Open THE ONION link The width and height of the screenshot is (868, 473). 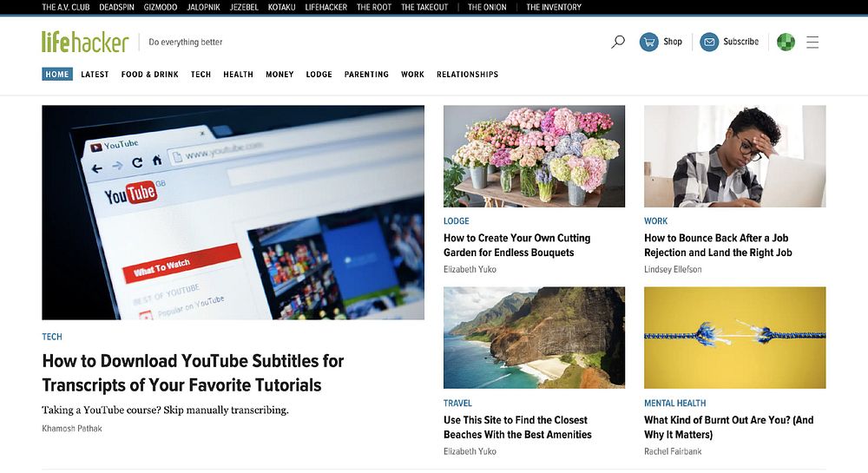(487, 7)
